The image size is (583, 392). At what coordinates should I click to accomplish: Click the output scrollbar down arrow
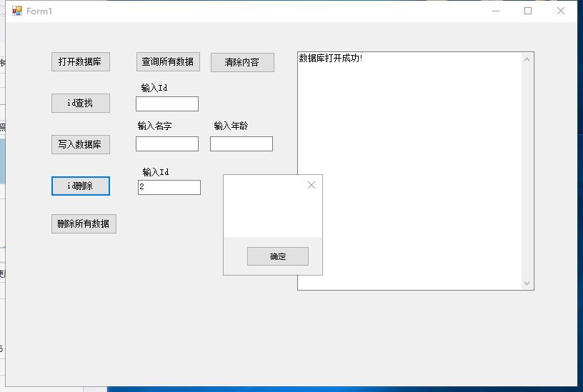click(527, 283)
